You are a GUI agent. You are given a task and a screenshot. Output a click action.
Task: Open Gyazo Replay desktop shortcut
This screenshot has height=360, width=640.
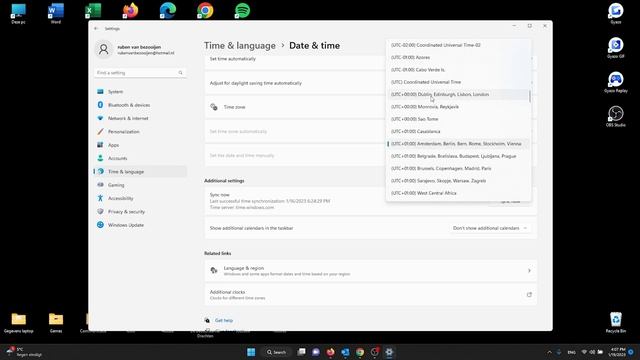click(x=616, y=82)
